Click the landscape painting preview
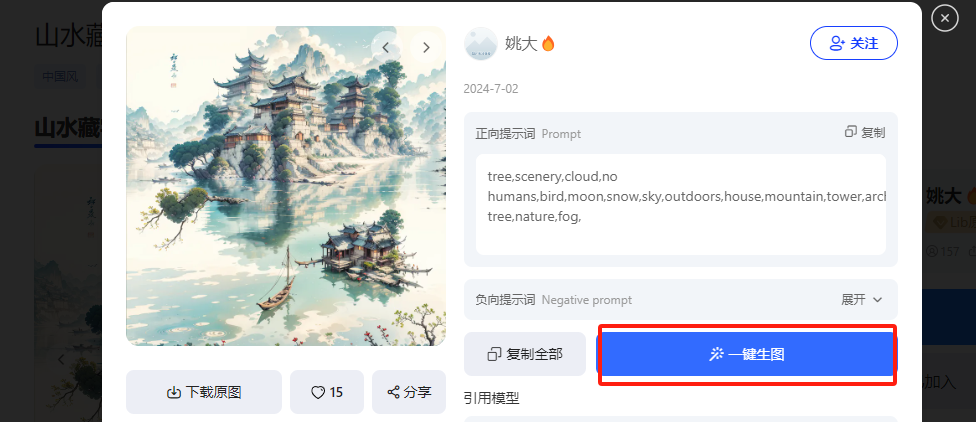The image size is (976, 422). [x=286, y=186]
